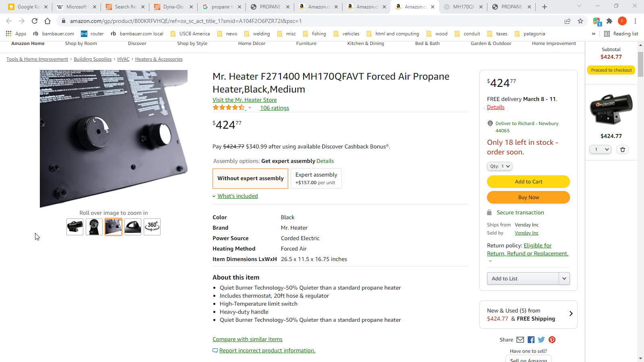
Task: Choose the Expert assembly option
Action: 316,179
